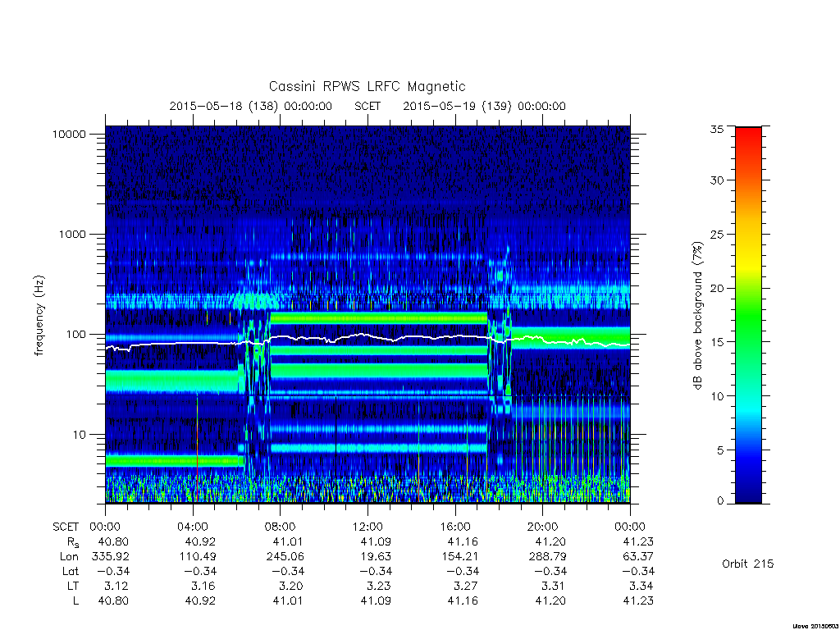The width and height of the screenshot is (840, 630).
Task: Click the 1000 frequency axis label
Action: (x=72, y=234)
